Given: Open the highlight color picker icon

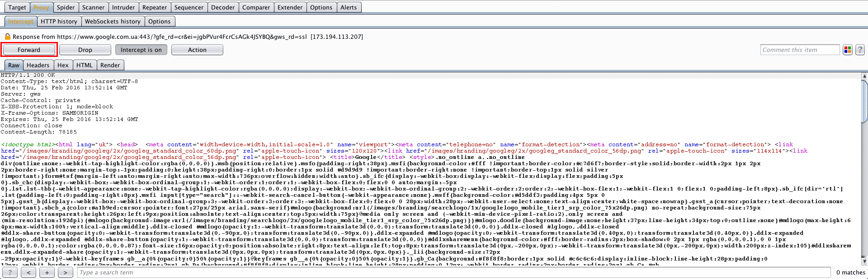Looking at the screenshot, I should tap(847, 50).
